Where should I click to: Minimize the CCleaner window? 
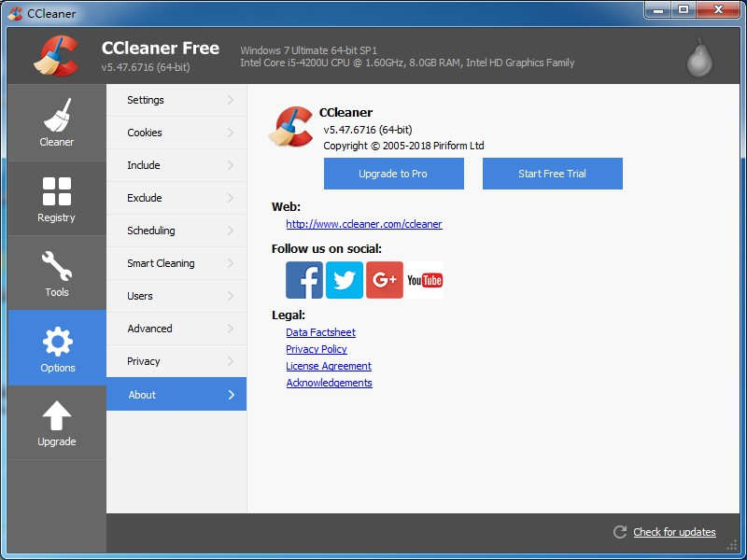659,10
